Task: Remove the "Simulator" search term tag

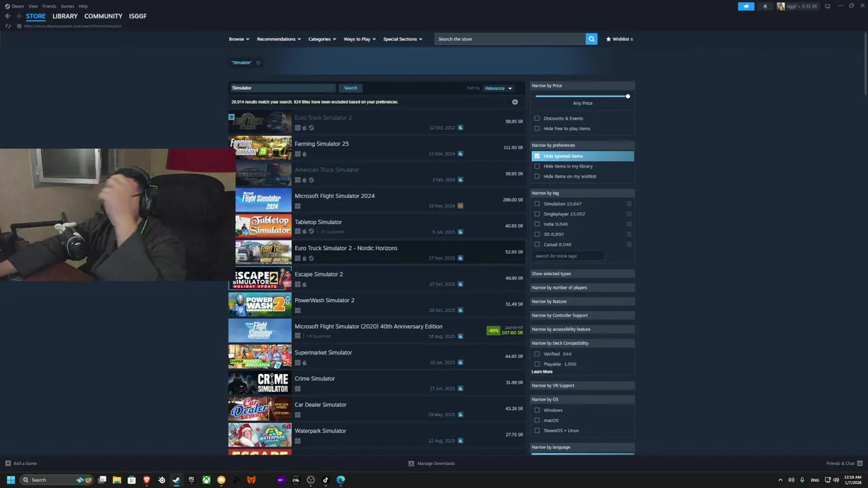Action: [258, 62]
